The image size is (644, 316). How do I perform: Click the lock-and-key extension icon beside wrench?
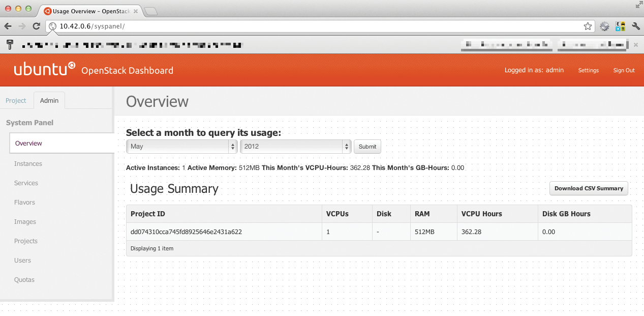coord(620,26)
